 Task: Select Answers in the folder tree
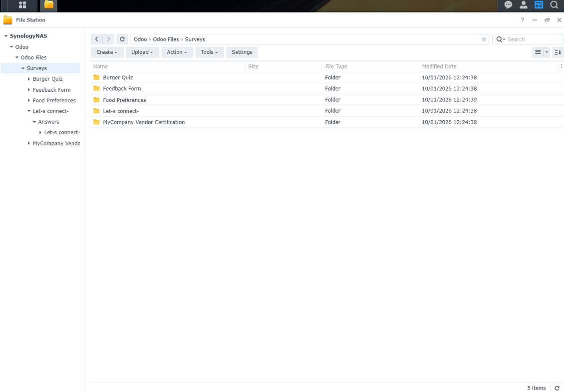point(48,122)
